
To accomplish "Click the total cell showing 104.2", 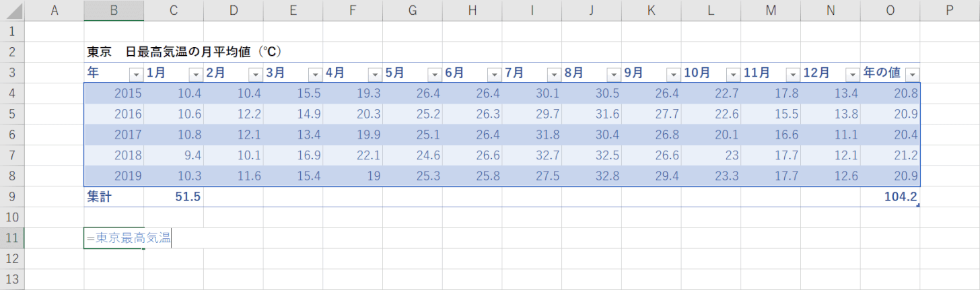I will (890, 197).
